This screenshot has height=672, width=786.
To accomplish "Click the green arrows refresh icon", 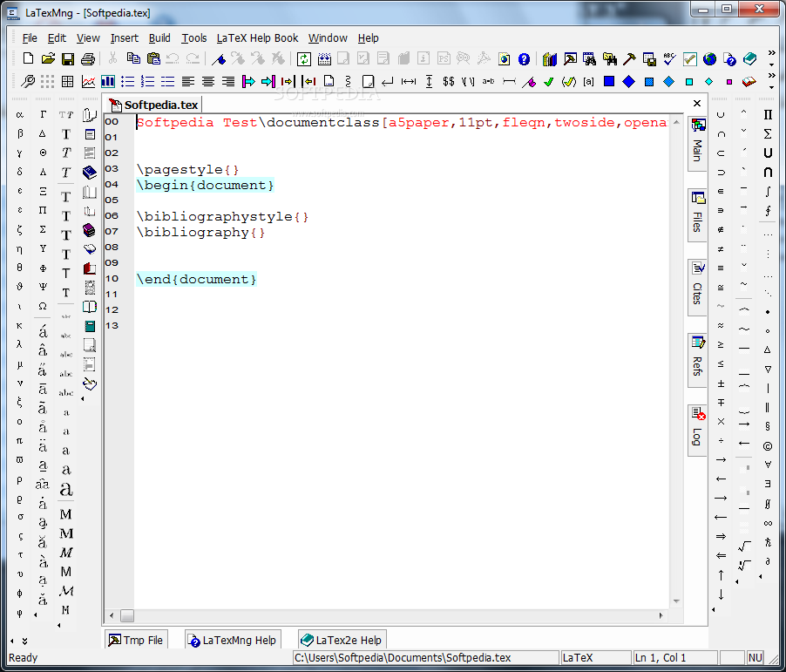I will [304, 58].
